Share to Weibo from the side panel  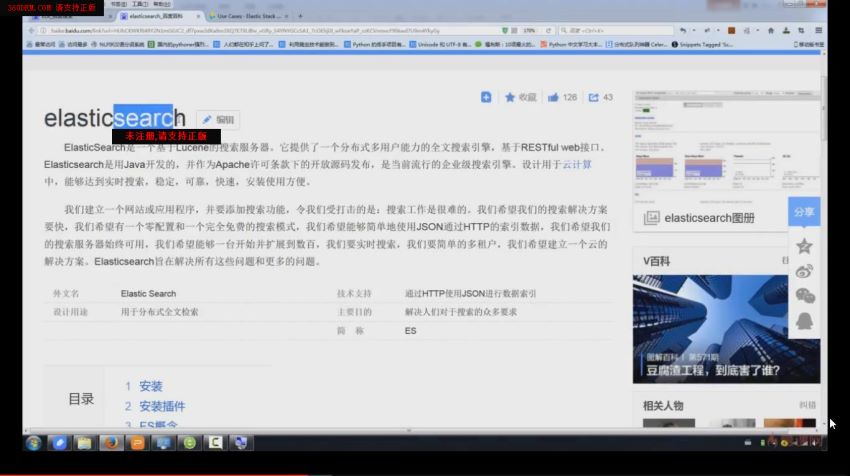pos(804,271)
